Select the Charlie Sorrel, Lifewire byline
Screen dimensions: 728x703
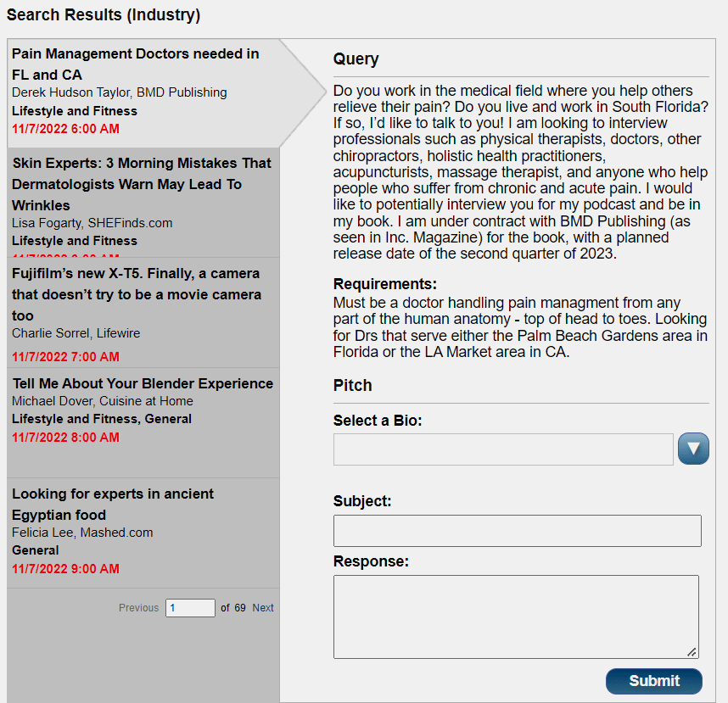click(x=76, y=333)
